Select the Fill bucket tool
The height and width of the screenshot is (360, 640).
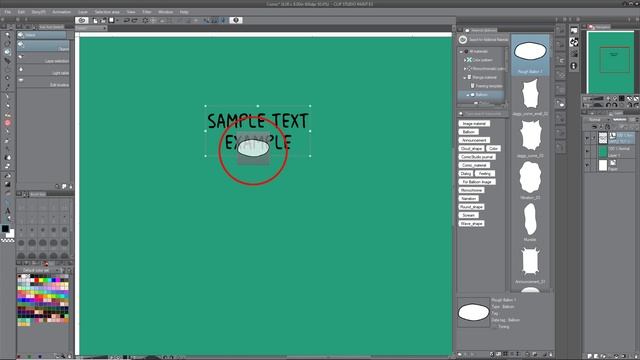pyautogui.click(x=7, y=176)
